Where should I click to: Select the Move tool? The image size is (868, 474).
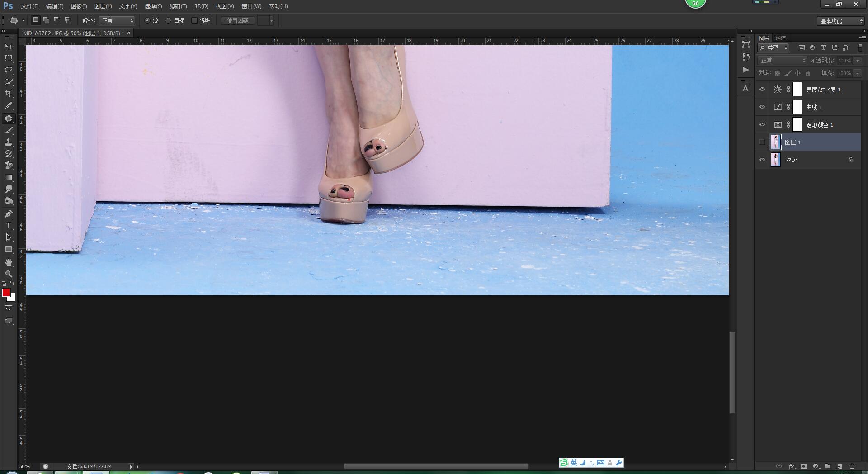9,47
